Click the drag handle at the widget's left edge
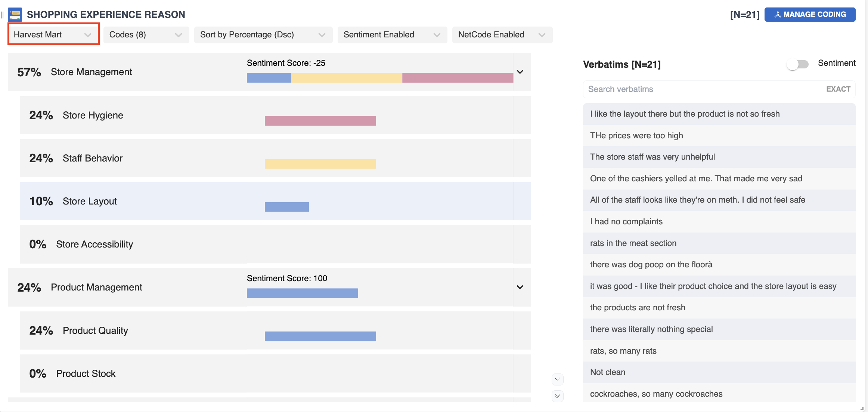 [x=2, y=15]
